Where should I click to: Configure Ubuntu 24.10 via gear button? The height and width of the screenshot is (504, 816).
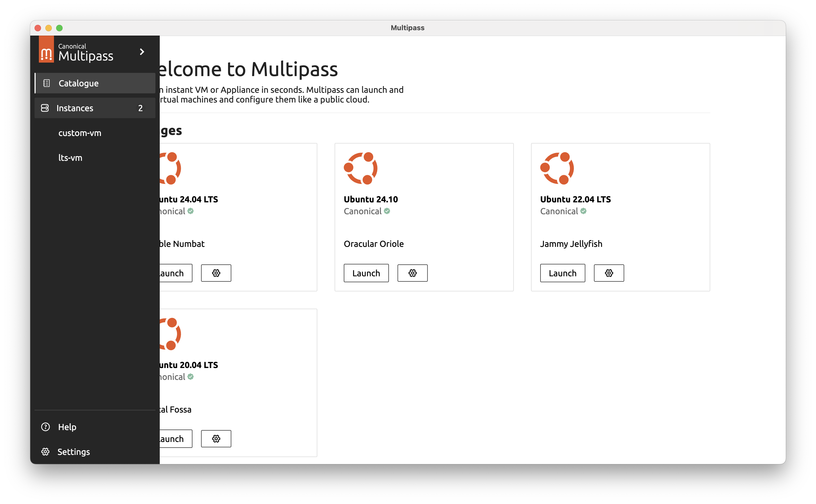(x=412, y=273)
